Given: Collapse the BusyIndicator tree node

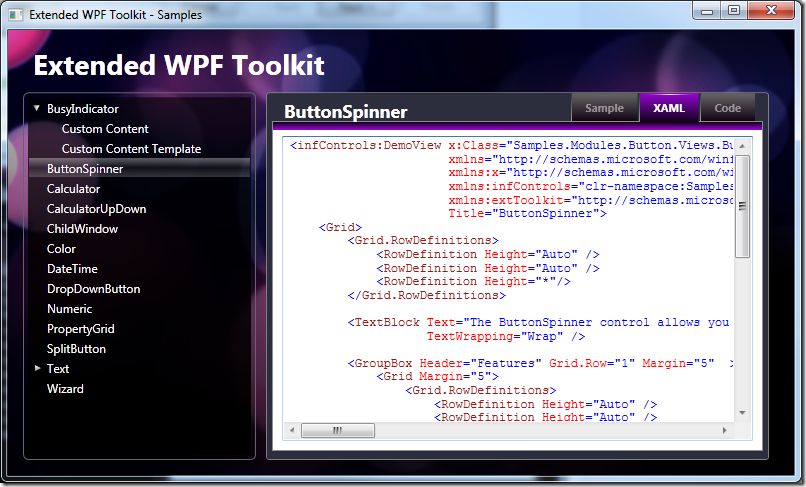Looking at the screenshot, I should [36, 109].
